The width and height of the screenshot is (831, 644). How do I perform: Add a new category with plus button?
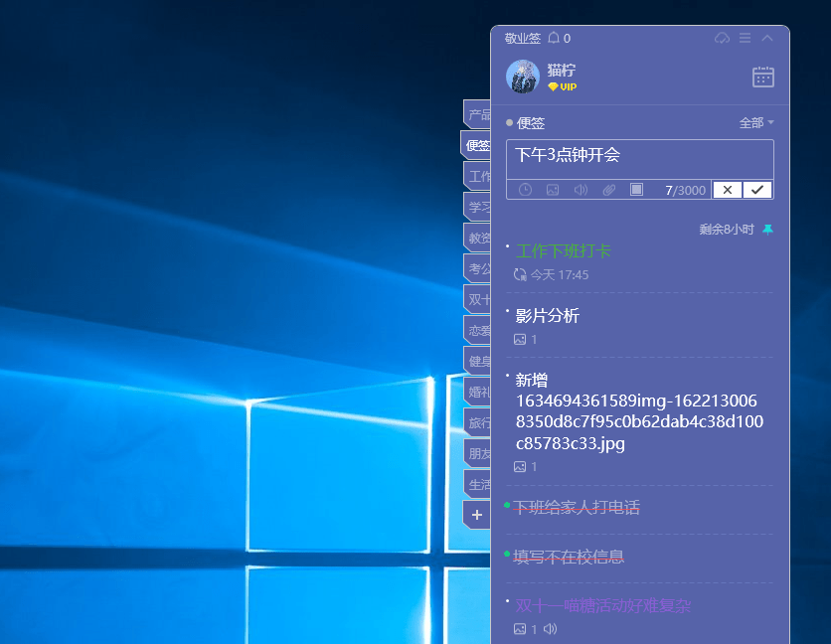[x=477, y=515]
